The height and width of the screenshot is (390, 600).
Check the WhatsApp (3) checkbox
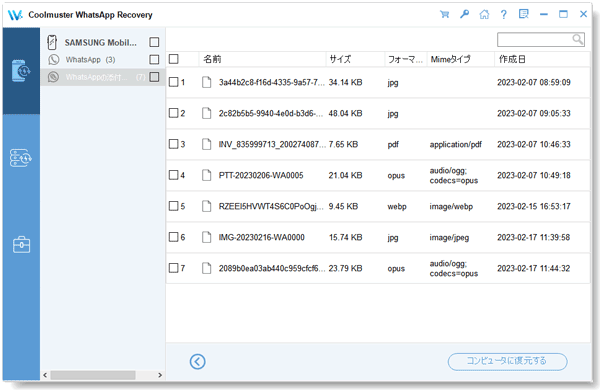pyautogui.click(x=154, y=59)
